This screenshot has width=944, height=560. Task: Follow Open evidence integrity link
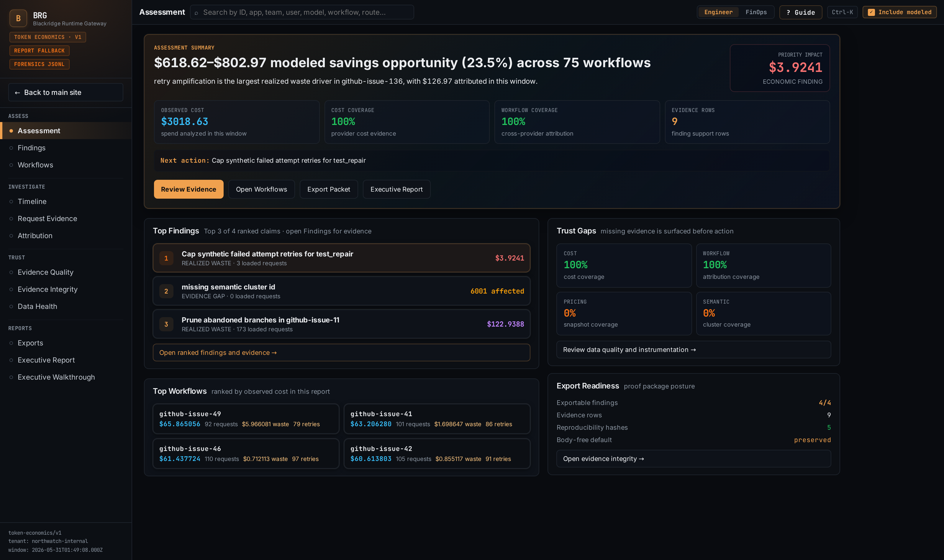click(x=693, y=459)
